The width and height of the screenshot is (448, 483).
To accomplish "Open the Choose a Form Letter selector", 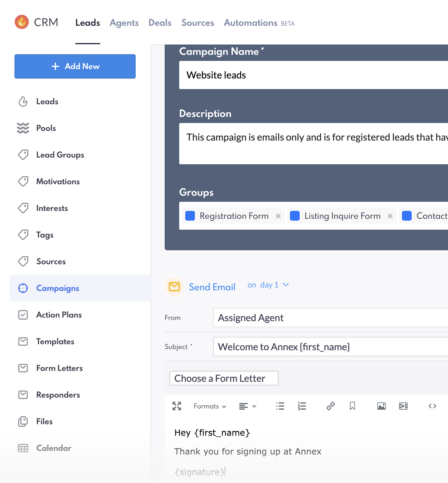I will pyautogui.click(x=224, y=378).
